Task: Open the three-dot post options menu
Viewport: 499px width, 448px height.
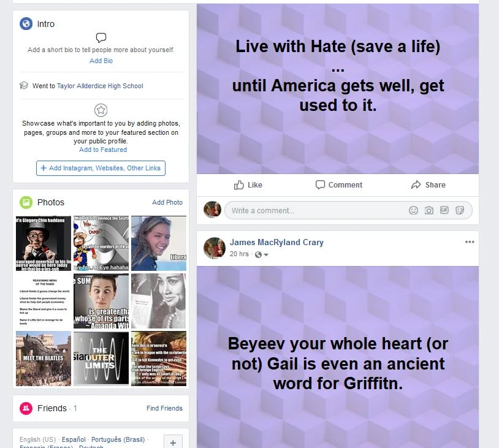Action: click(470, 242)
